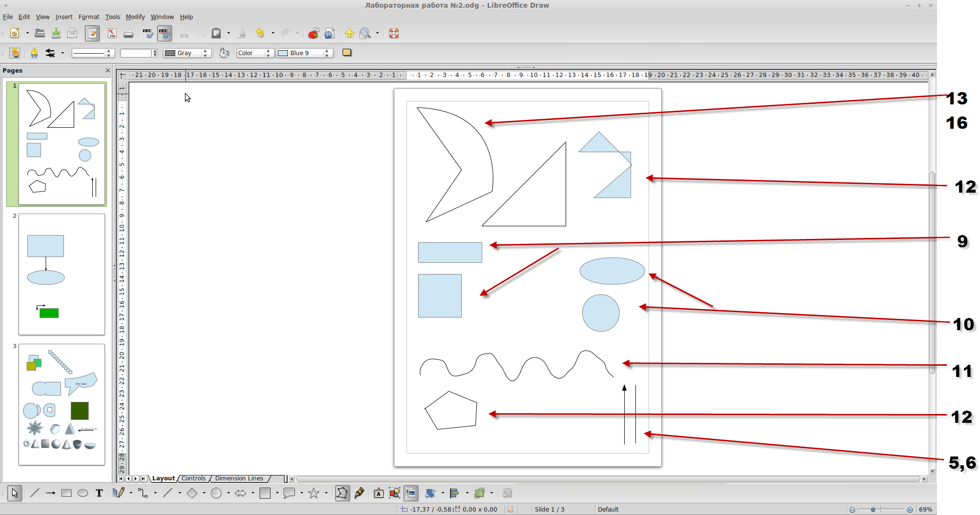Toggle the Glue Points button
Screen dimensions: 980x515
point(359,493)
